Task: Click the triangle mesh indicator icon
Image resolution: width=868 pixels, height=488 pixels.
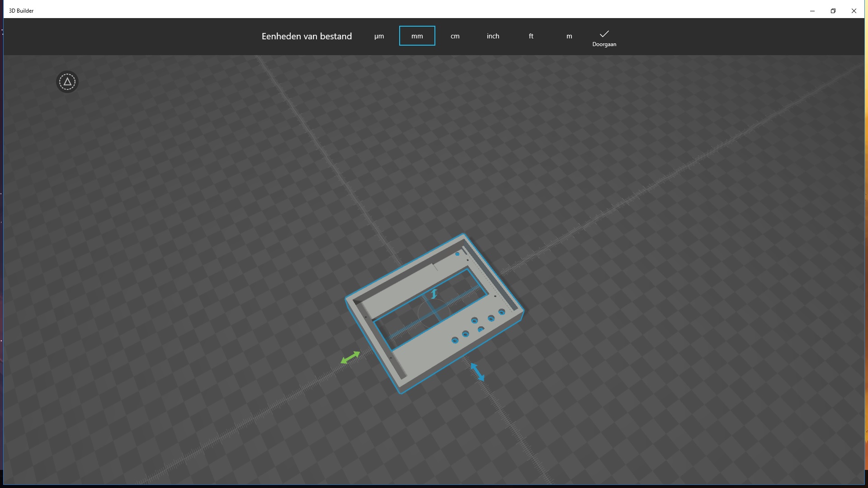Action: (67, 81)
